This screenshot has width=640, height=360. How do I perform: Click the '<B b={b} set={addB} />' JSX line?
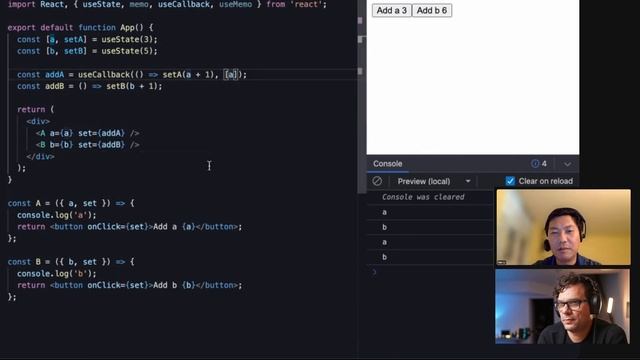click(87, 145)
